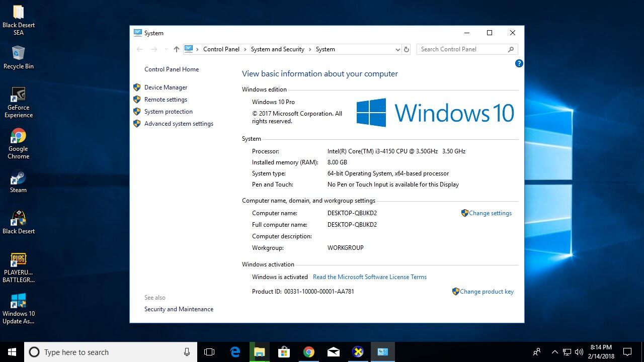644x362 pixels.
Task: Click the Back navigation arrow
Action: (x=140, y=49)
